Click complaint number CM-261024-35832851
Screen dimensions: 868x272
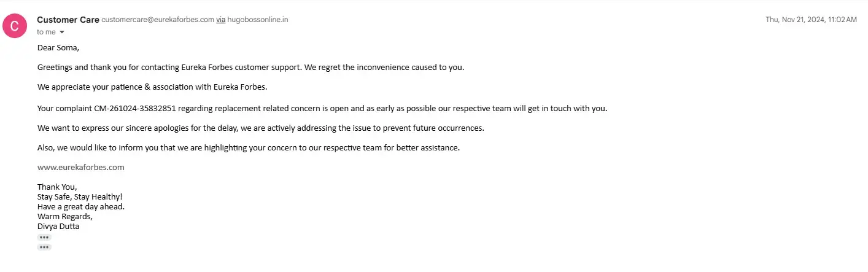point(135,109)
